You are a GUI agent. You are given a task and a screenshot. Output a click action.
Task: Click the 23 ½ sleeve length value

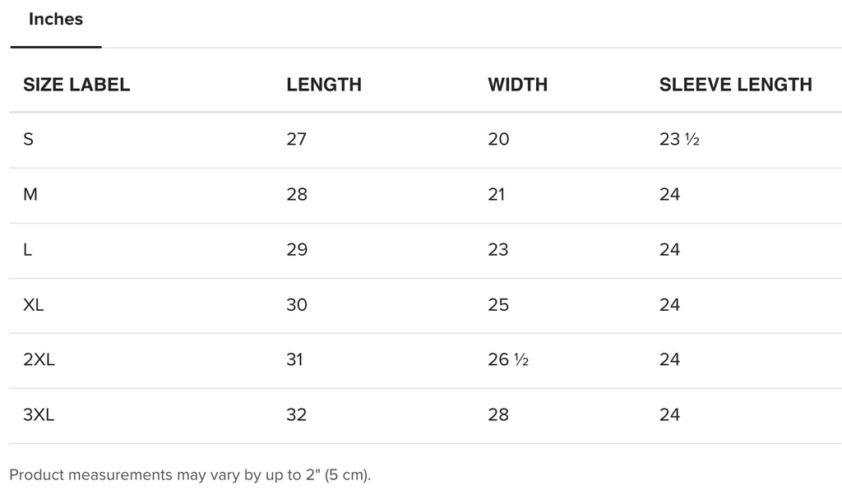point(679,140)
